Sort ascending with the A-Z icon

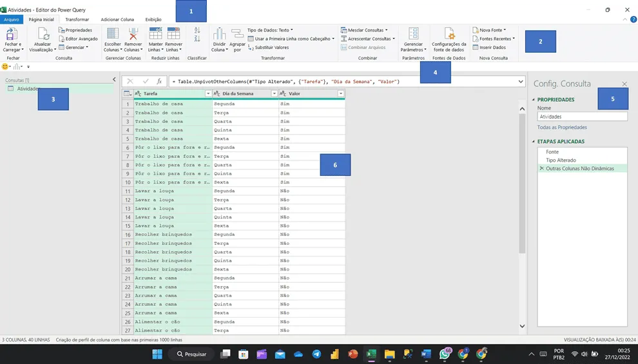pyautogui.click(x=197, y=30)
